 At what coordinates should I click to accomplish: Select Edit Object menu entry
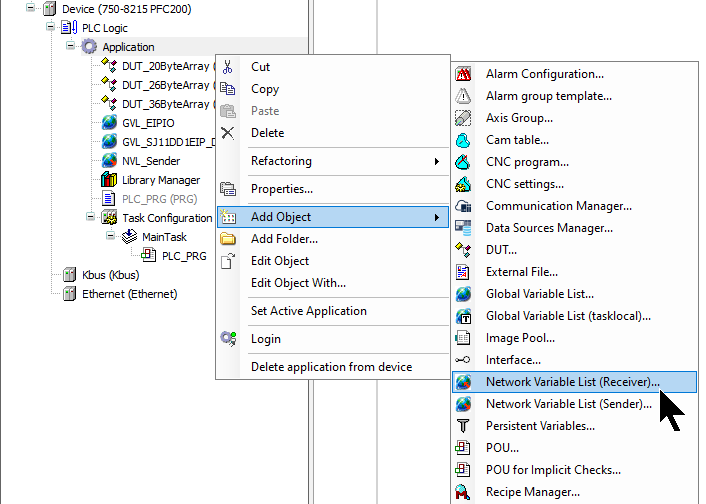(333, 261)
